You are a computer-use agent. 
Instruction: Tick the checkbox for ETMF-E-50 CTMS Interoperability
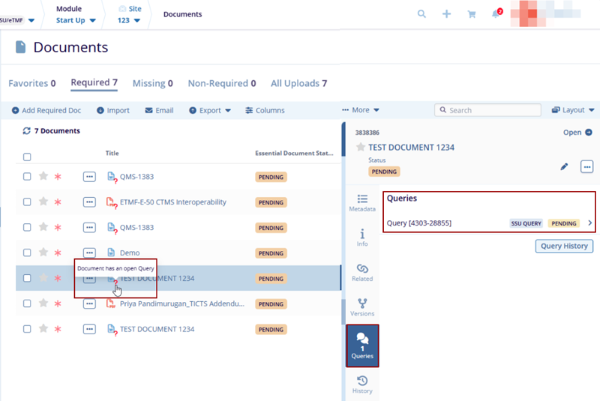[27, 202]
